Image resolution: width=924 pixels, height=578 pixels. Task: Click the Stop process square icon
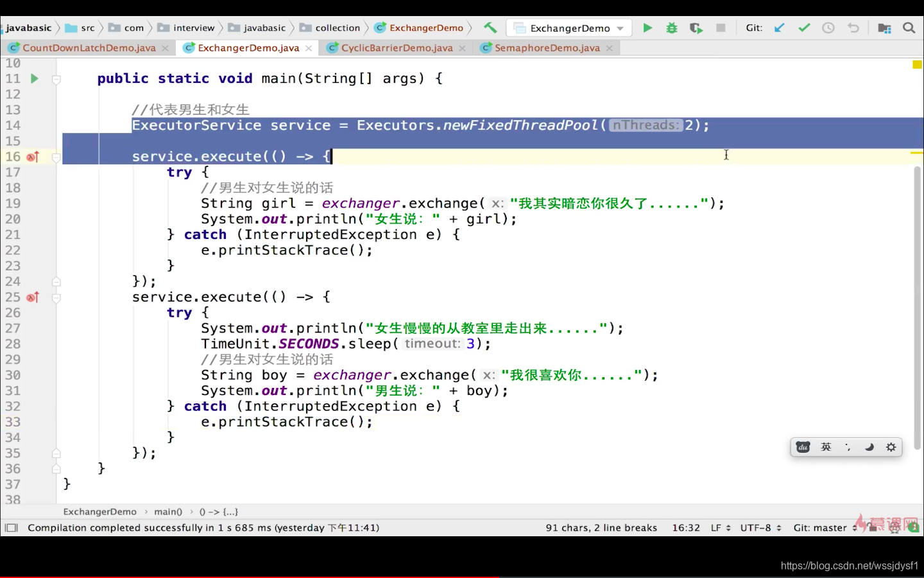click(721, 28)
